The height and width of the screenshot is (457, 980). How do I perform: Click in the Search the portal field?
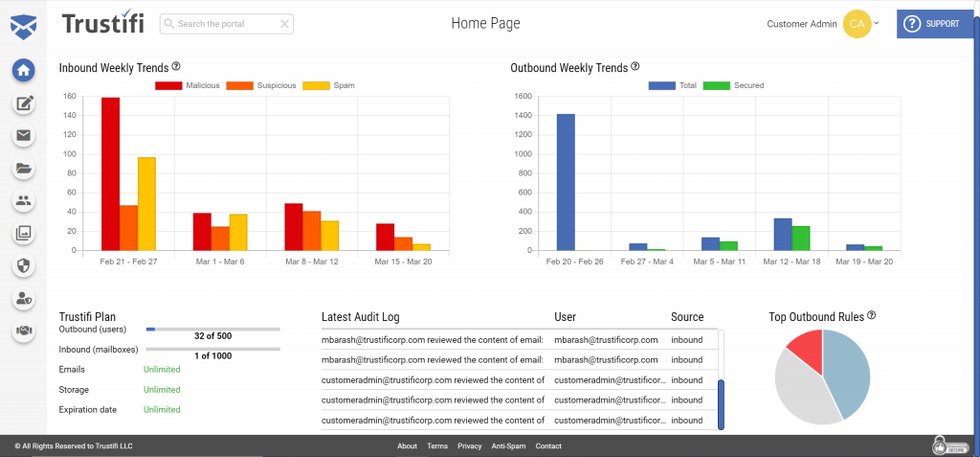tap(226, 24)
